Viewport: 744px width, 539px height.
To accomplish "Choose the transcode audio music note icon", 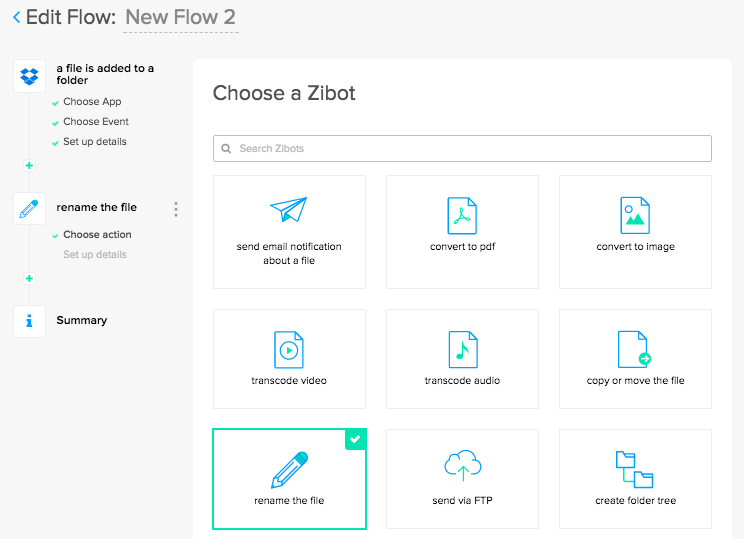I will tap(462, 349).
